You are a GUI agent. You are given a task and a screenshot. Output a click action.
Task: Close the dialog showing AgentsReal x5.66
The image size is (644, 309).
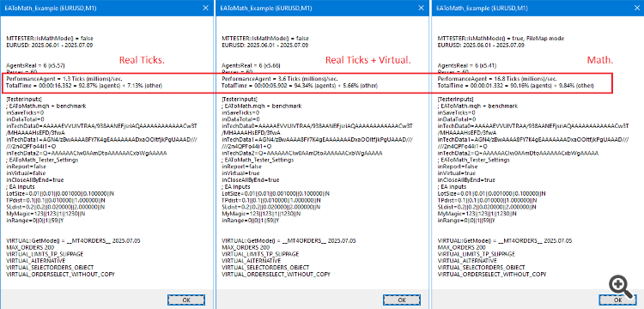tap(421, 8)
